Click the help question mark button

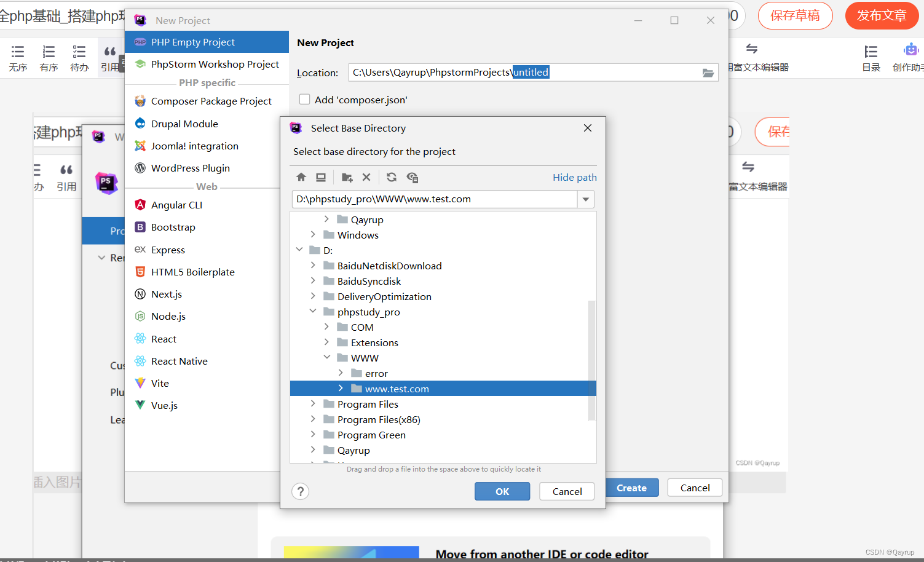click(300, 491)
